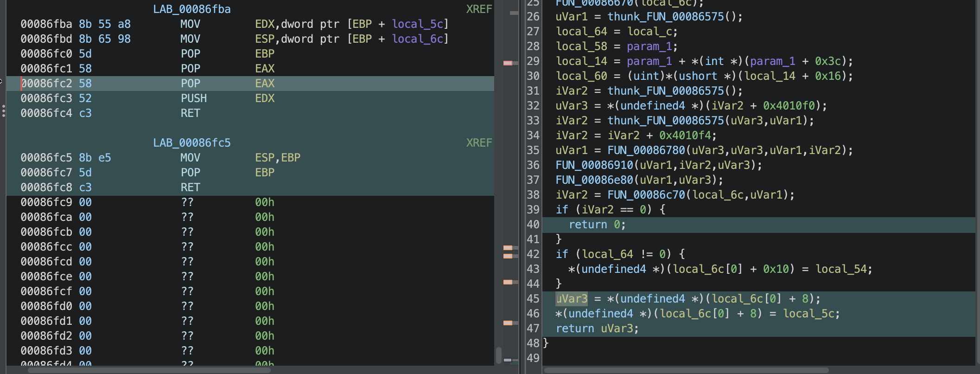The width and height of the screenshot is (980, 374).
Task: Select the MOV mnemonic at address 00086fc5
Action: (x=191, y=158)
